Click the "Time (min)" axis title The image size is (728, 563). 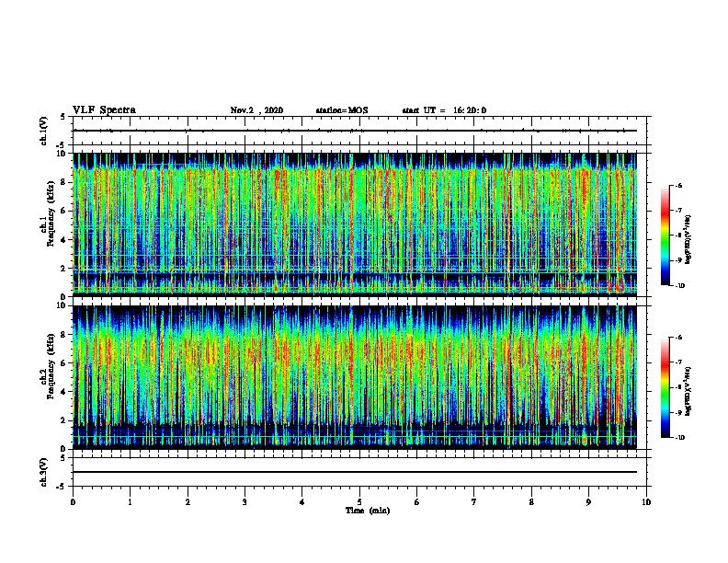coord(368,511)
